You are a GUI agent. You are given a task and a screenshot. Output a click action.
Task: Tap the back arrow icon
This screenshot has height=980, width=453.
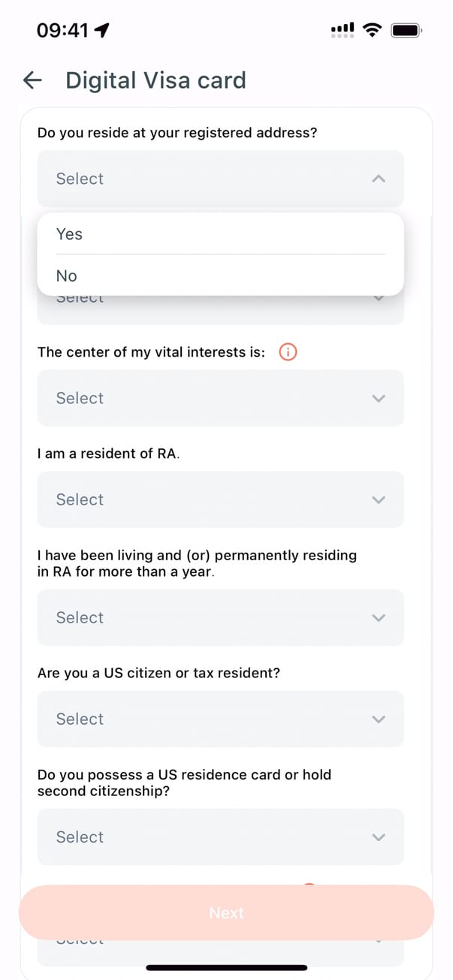32,80
